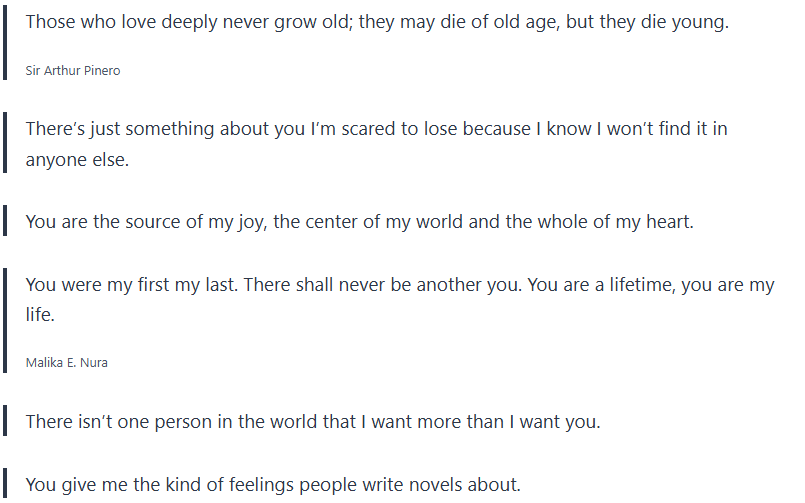Click the vertical bar beside "scared to lose" quote
Viewport: 805px width, 503px height.
pyautogui.click(x=5, y=144)
